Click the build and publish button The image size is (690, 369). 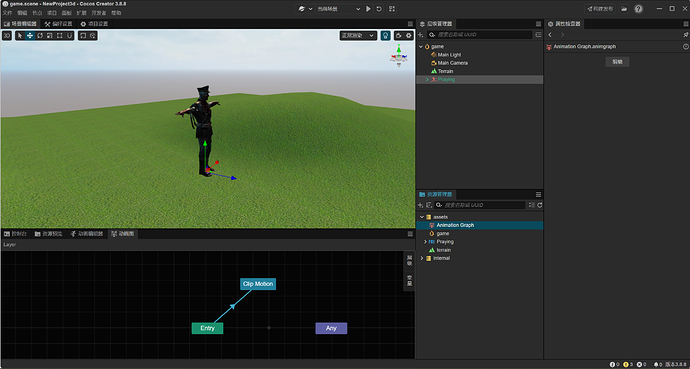click(x=600, y=9)
